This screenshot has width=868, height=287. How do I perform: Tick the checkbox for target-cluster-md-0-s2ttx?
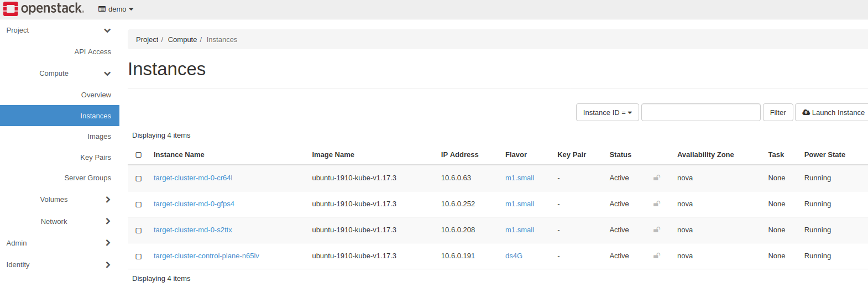coord(139,231)
